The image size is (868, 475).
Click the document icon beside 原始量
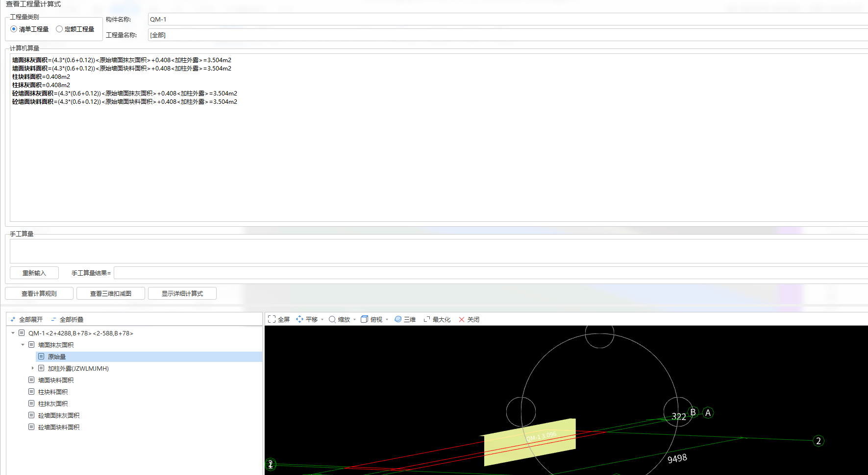click(x=41, y=356)
